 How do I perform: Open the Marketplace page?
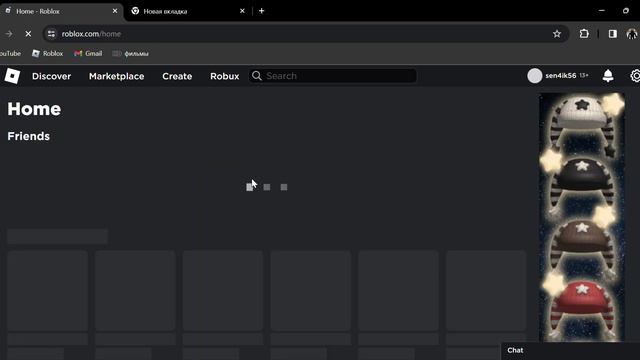(116, 76)
